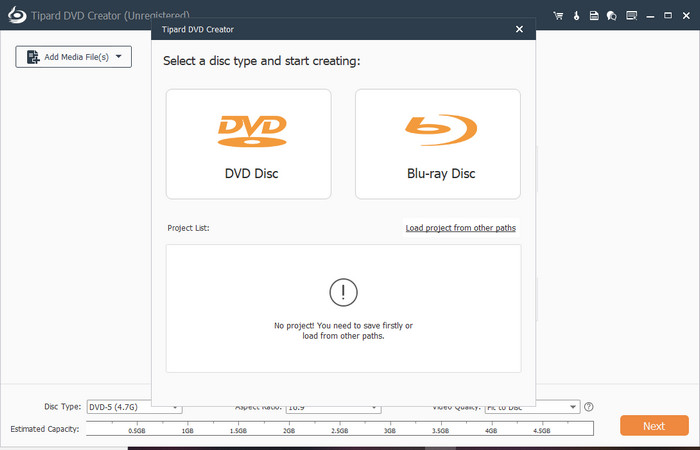
Task: Click the orange Next button
Action: (654, 425)
